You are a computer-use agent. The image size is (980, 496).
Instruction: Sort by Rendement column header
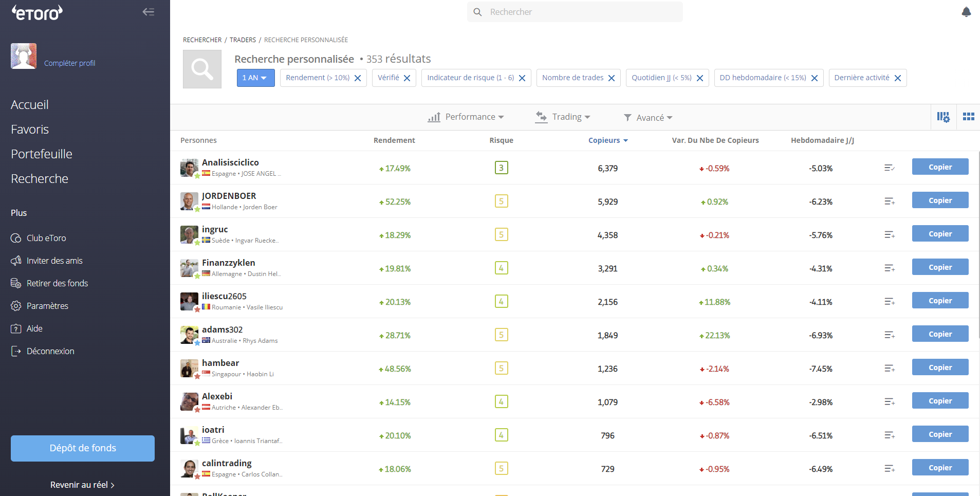(394, 140)
